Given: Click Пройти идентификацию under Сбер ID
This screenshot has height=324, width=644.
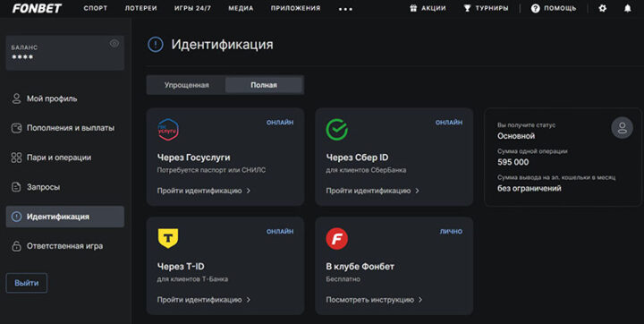Looking at the screenshot, I should (369, 191).
